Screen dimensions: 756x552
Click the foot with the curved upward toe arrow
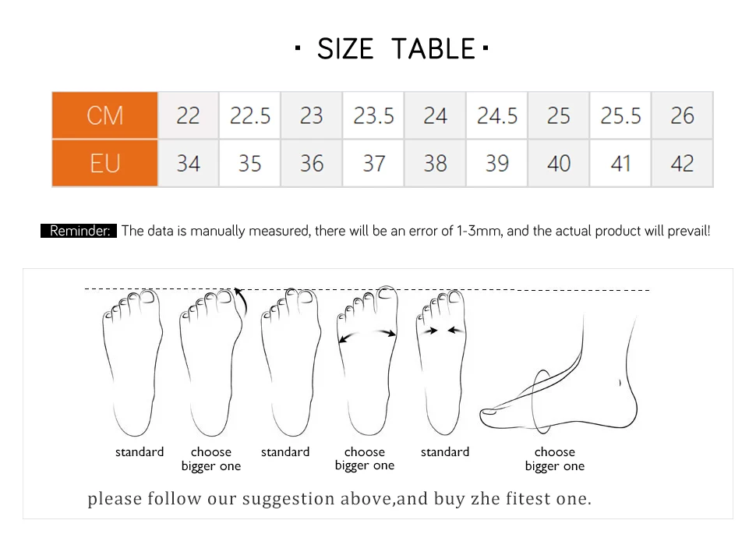[x=209, y=363]
